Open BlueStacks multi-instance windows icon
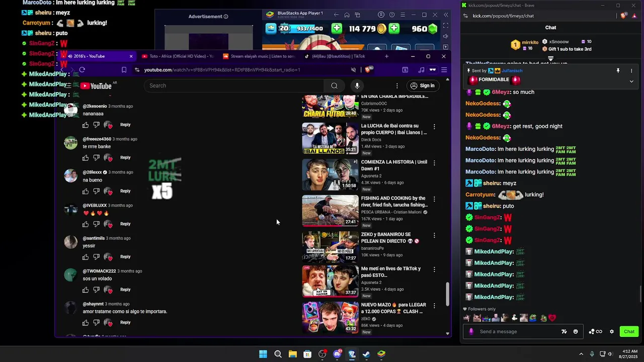This screenshot has height=362, width=644. click(x=358, y=15)
